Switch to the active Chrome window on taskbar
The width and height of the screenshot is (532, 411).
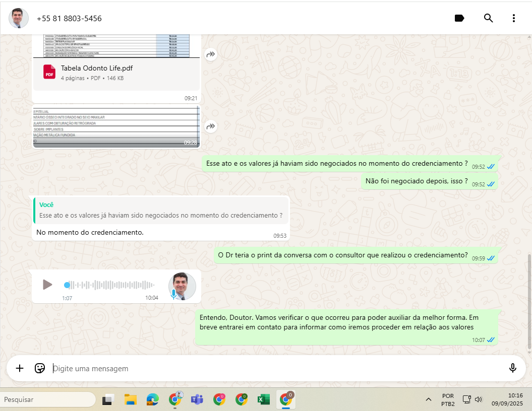point(286,399)
